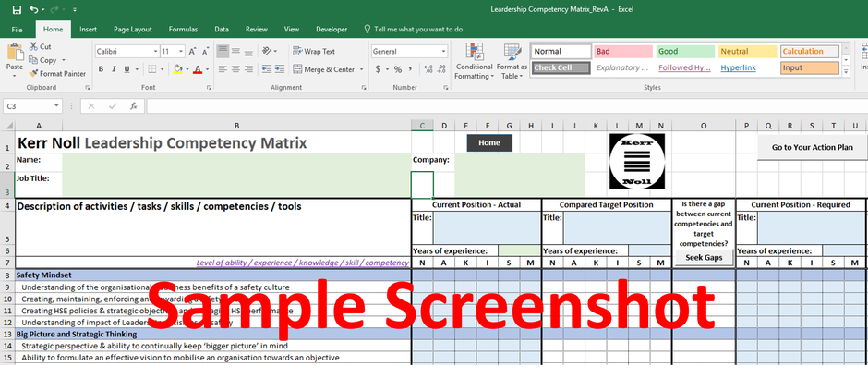This screenshot has height=391, width=868.
Task: Toggle Merge & Center
Action: coord(324,69)
